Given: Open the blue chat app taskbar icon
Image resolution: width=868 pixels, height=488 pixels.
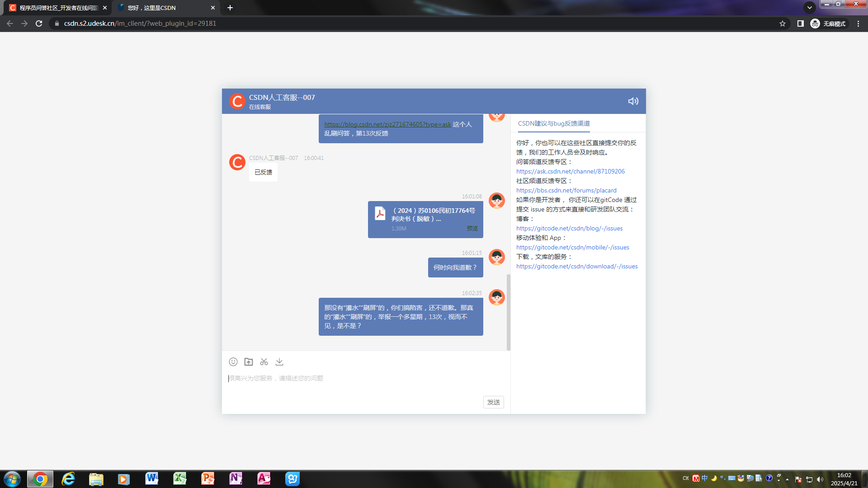Looking at the screenshot, I should 292,479.
